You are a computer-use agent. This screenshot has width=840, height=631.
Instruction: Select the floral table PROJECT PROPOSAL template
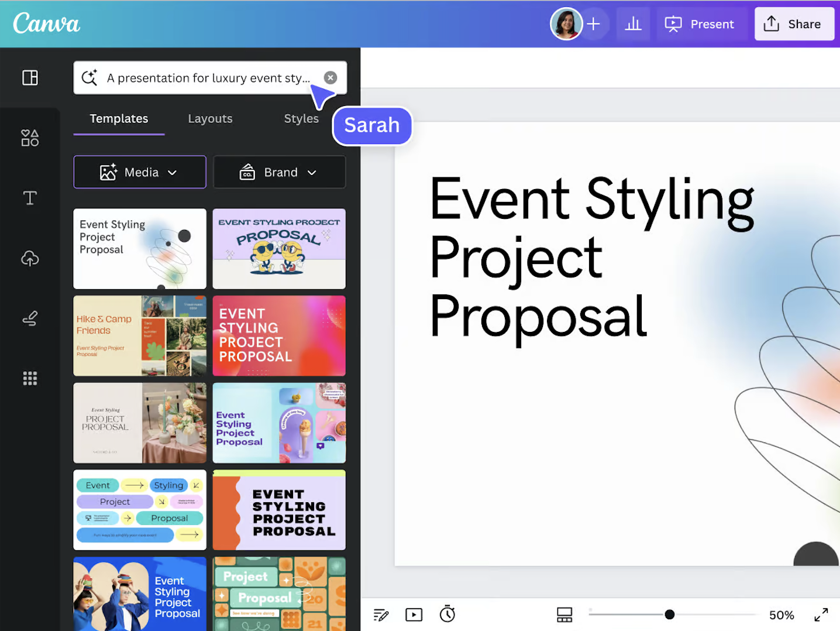140,423
